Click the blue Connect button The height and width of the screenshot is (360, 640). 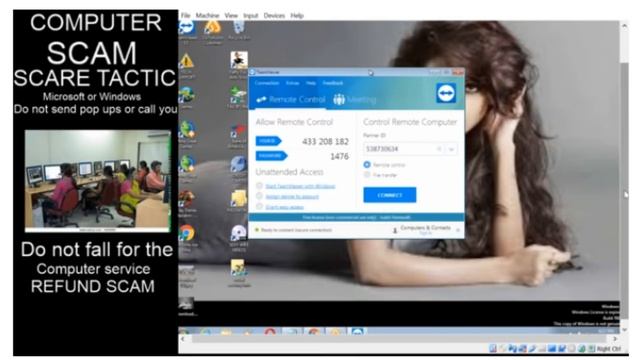[390, 195]
